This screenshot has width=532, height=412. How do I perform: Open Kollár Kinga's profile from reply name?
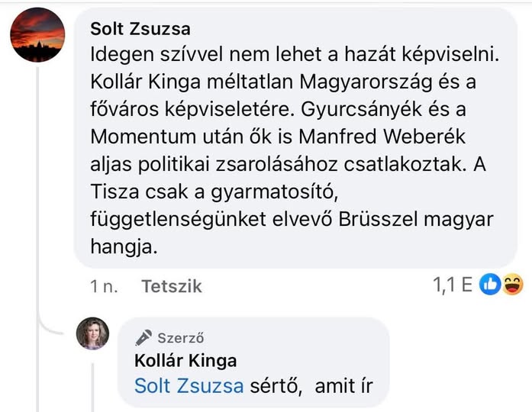click(x=185, y=360)
